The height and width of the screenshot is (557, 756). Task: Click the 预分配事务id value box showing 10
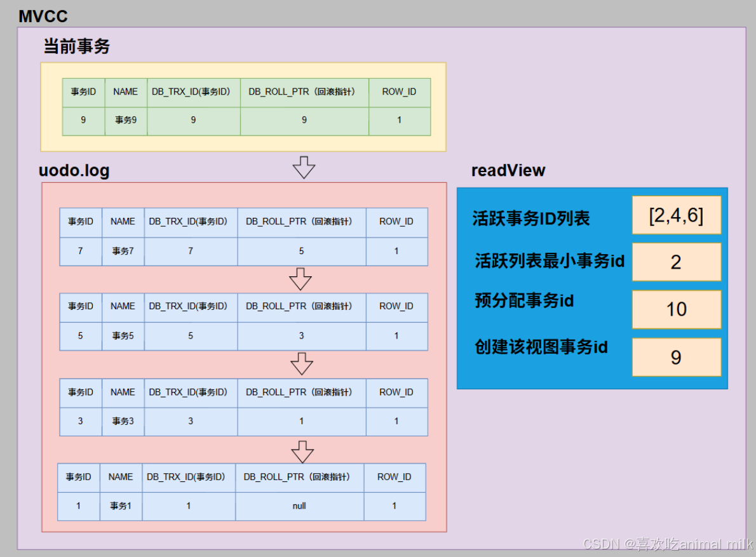point(676,309)
